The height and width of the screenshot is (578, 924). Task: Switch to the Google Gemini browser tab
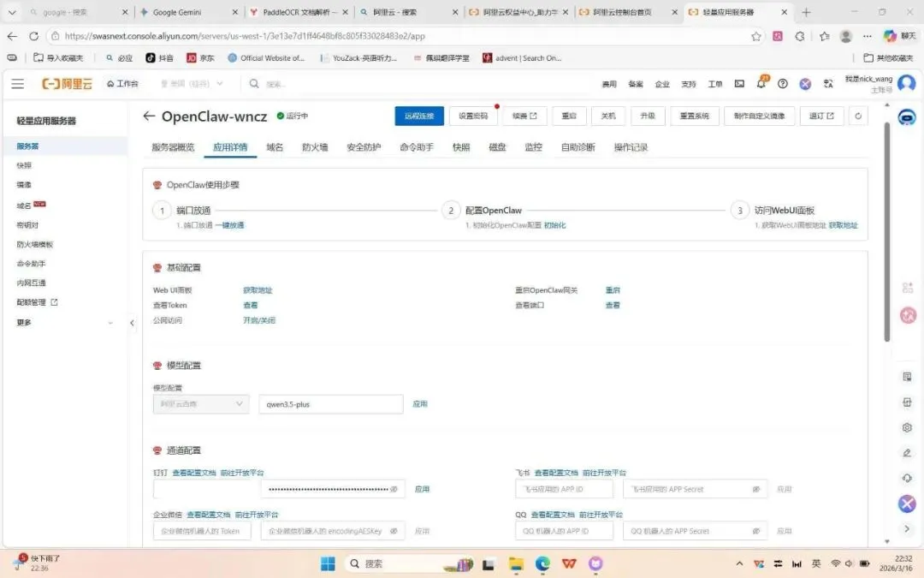click(x=187, y=12)
